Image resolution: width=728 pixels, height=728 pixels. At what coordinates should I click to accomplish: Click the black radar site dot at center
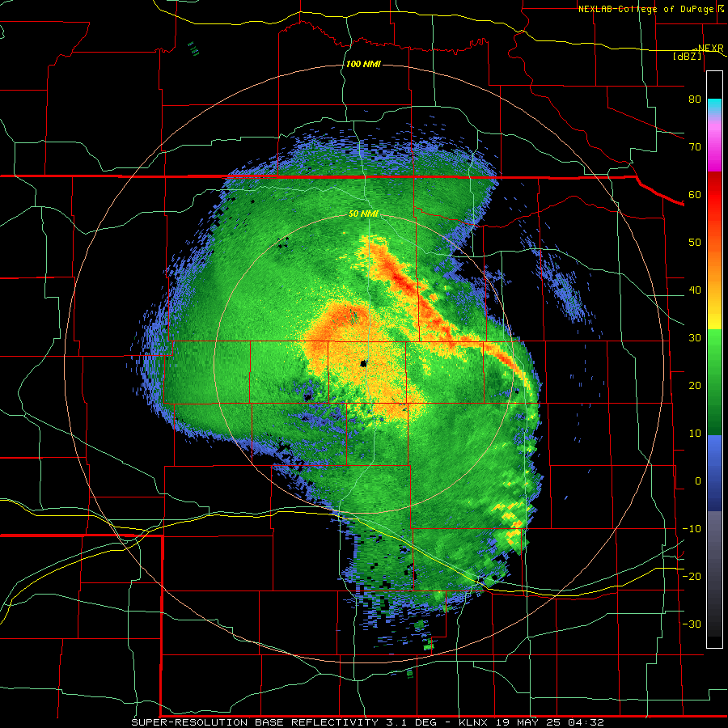point(363,363)
